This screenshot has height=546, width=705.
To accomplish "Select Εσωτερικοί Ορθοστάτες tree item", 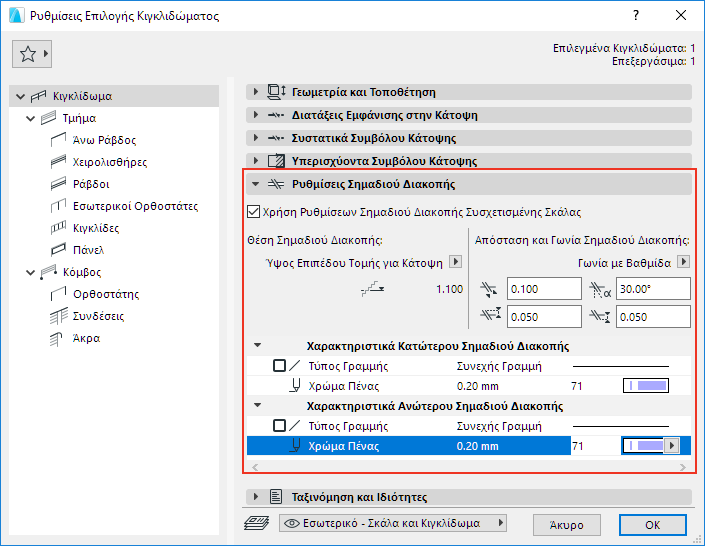I will tap(135, 206).
